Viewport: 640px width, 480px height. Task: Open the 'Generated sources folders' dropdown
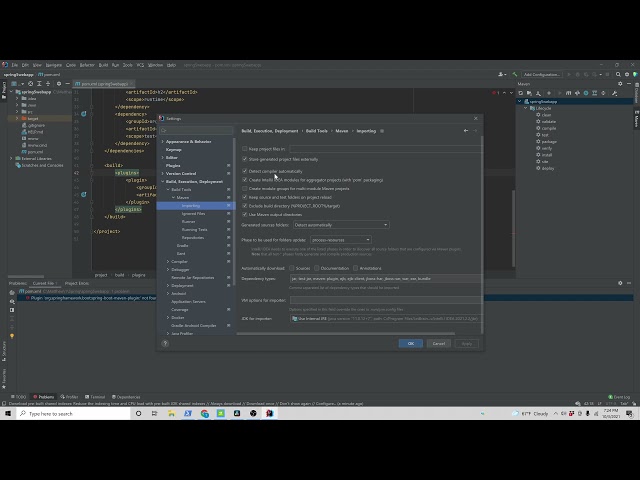(x=341, y=225)
